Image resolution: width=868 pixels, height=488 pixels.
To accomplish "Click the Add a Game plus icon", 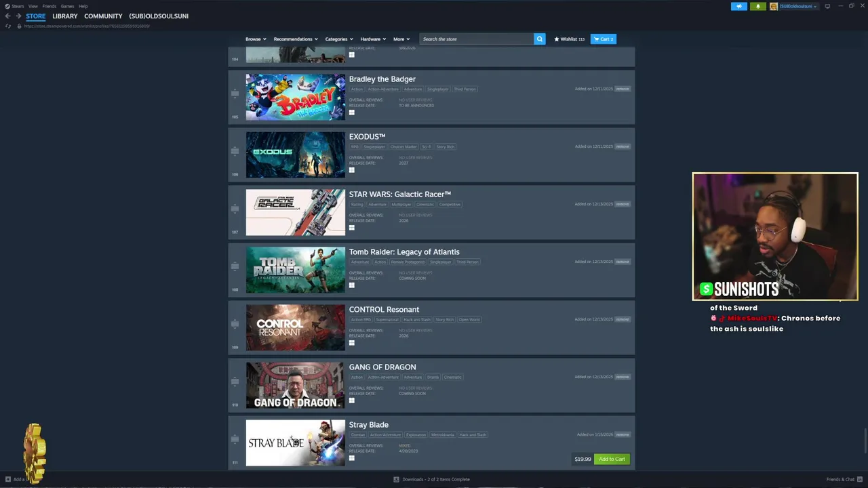I will tap(8, 479).
